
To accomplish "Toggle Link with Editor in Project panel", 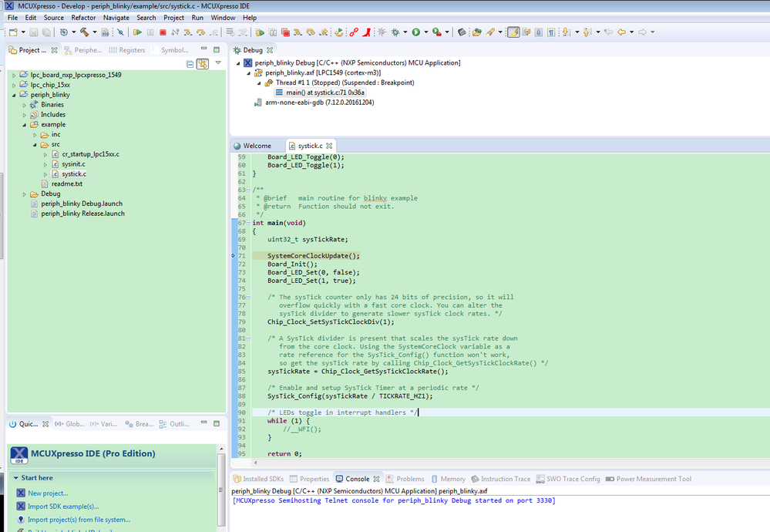I will tap(203, 64).
